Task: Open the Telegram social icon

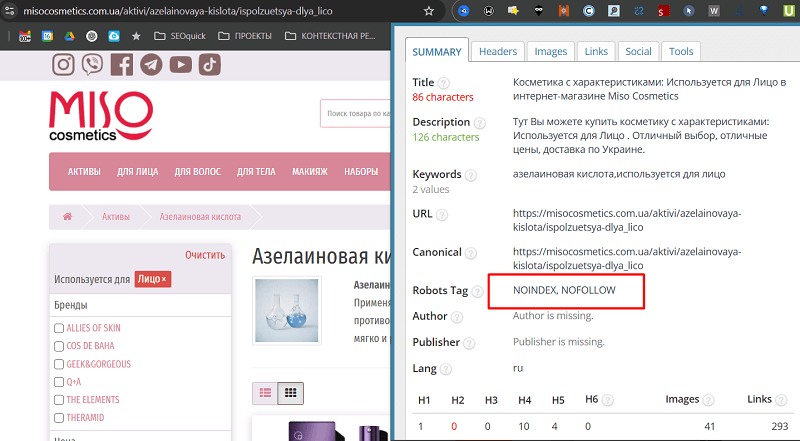Action: [x=152, y=65]
